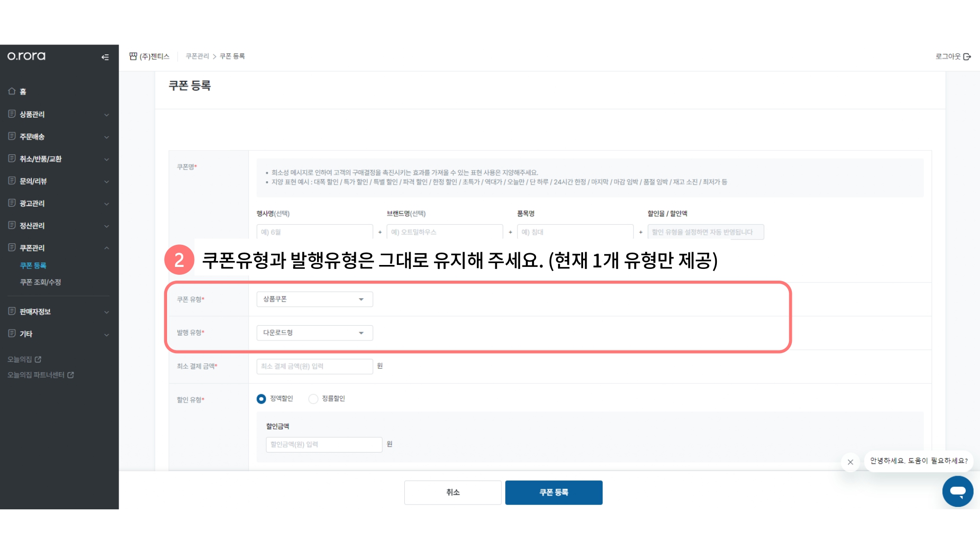
Task: Open 상품관리 menu label
Action: coord(32,114)
